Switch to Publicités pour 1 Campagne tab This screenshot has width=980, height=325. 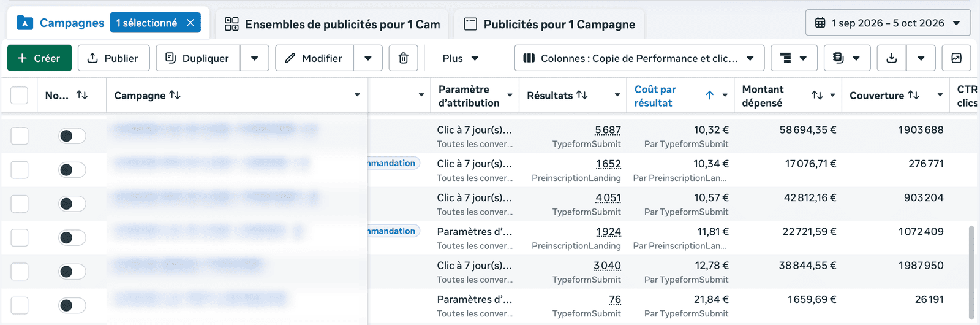[549, 24]
